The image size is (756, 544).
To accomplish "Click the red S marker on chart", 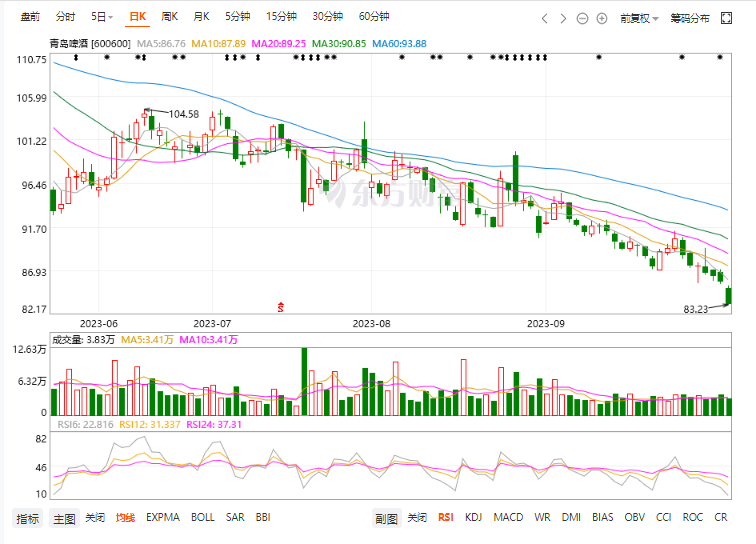I will tap(281, 307).
